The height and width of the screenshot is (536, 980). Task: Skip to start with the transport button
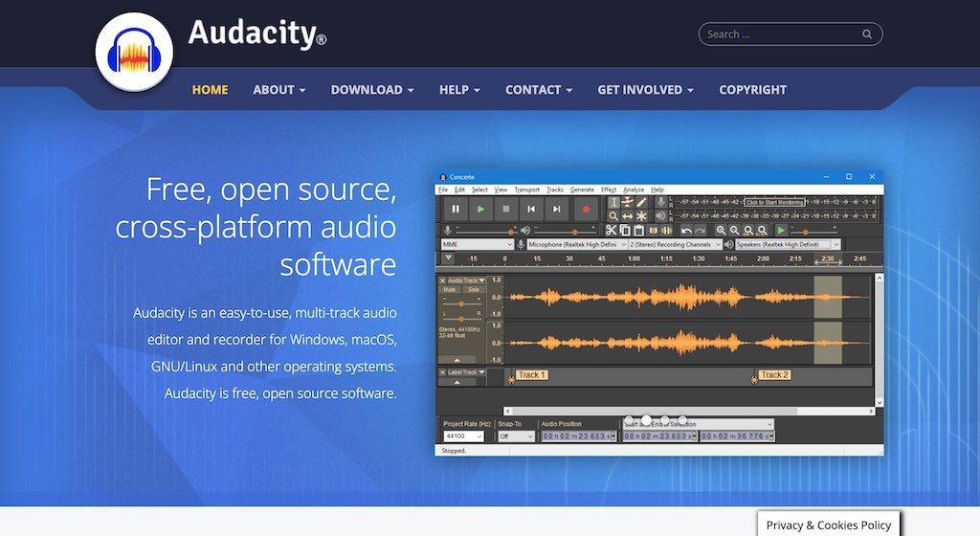tap(531, 210)
